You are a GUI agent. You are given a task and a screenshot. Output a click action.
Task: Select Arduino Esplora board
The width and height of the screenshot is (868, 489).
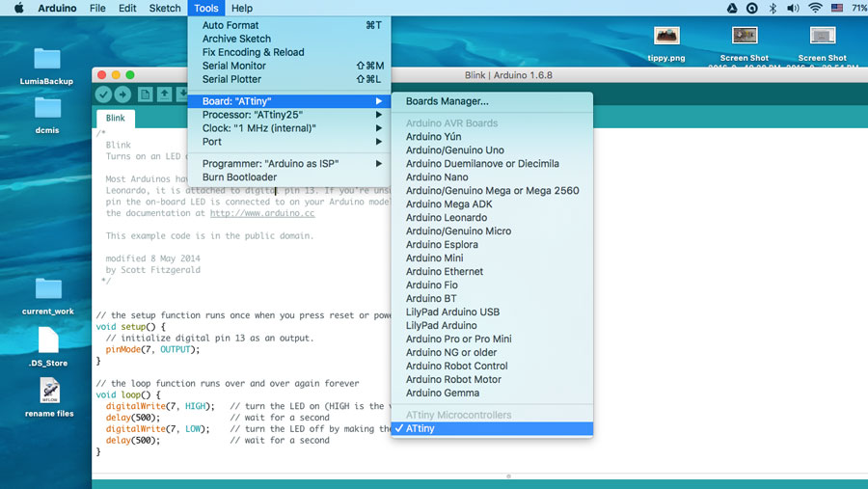[492, 244]
